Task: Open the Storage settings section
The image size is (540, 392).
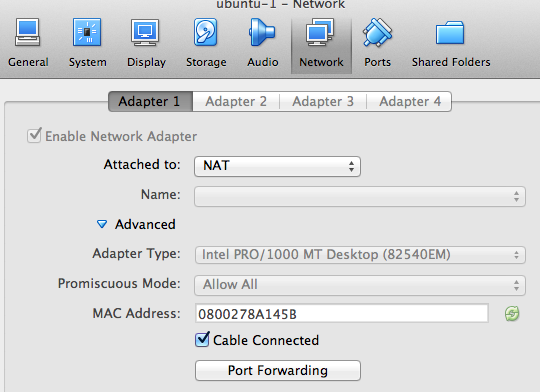Action: tap(206, 42)
